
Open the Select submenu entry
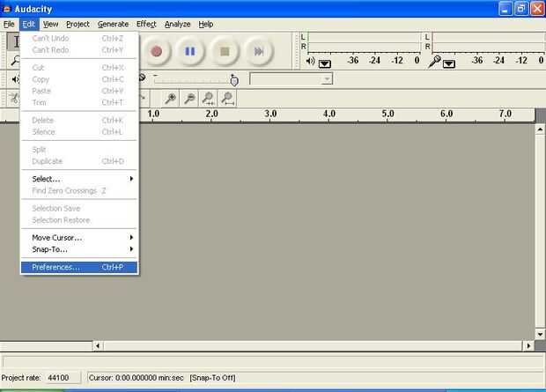pyautogui.click(x=79, y=179)
